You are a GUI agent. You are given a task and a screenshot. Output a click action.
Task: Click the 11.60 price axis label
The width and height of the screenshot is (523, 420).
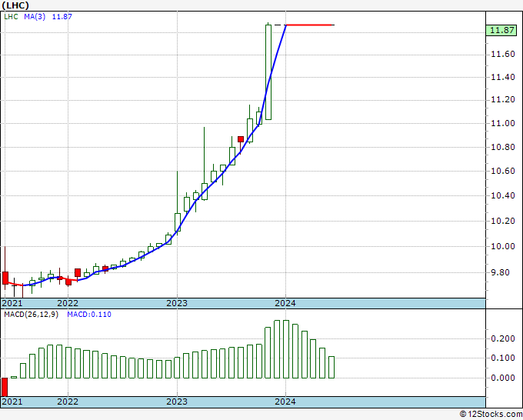point(503,54)
